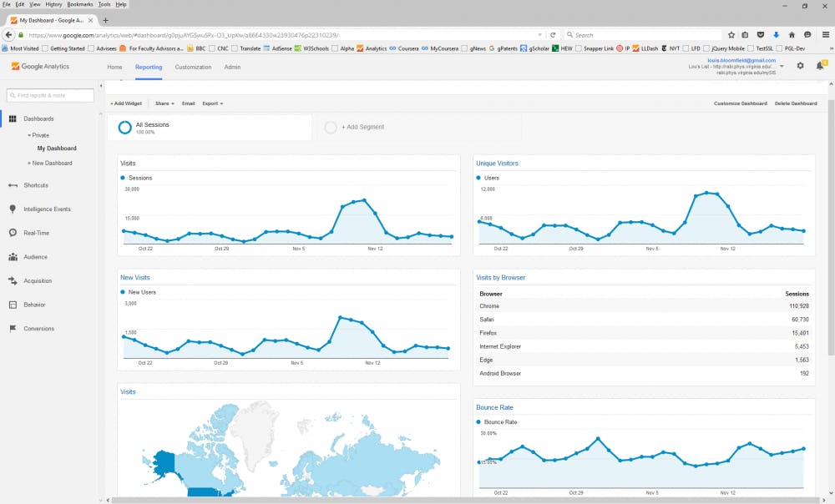The width and height of the screenshot is (835, 504).
Task: Open the Bookmarks menu in menu bar
Action: [80, 4]
